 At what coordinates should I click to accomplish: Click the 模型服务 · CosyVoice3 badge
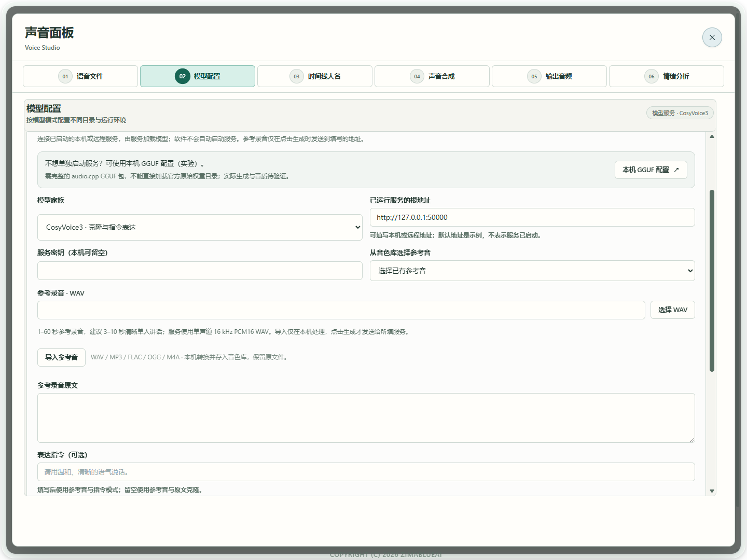[x=680, y=113]
